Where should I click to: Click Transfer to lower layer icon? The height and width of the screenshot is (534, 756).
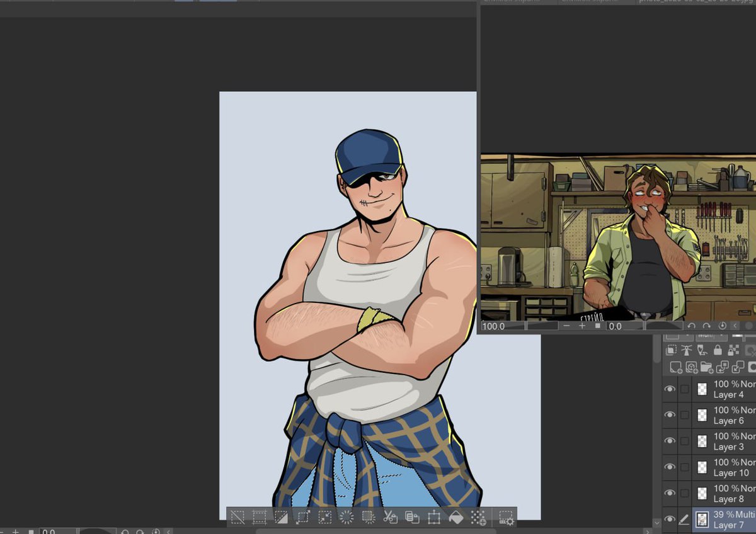(723, 367)
